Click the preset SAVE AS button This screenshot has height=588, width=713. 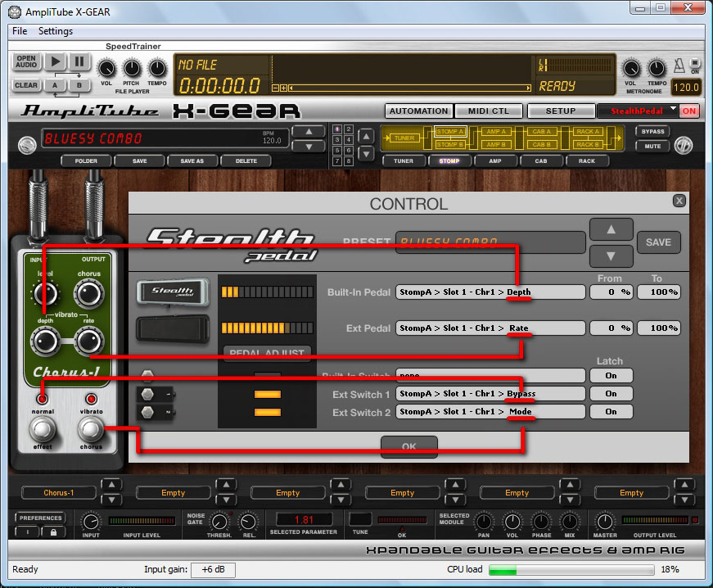pyautogui.click(x=192, y=161)
